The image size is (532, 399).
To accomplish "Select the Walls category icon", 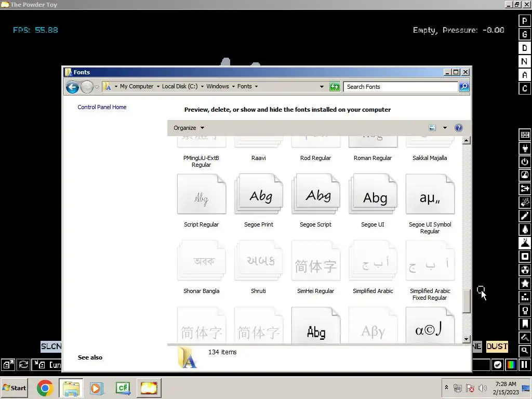I will point(525,135).
